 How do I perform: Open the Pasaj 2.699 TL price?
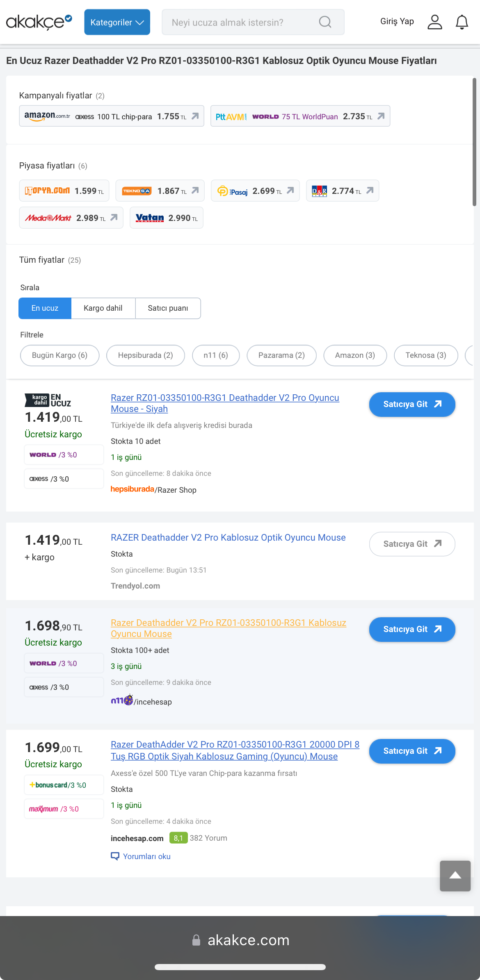[255, 191]
